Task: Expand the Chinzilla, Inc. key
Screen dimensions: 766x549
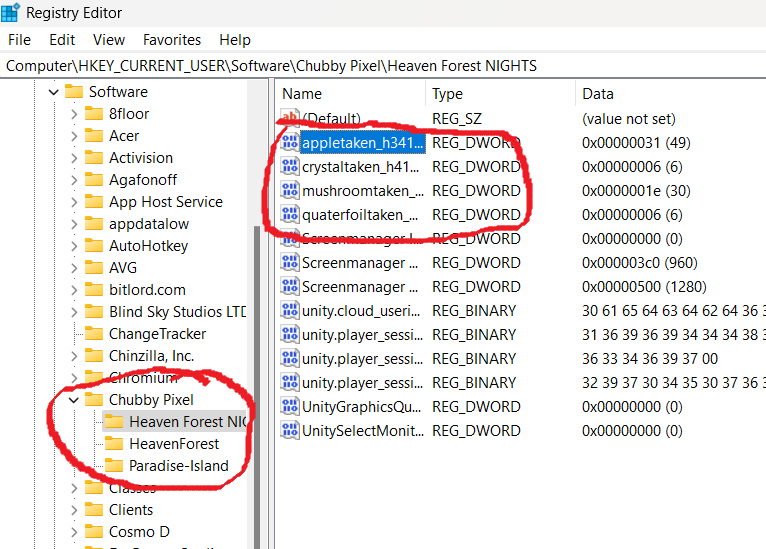Action: (74, 356)
